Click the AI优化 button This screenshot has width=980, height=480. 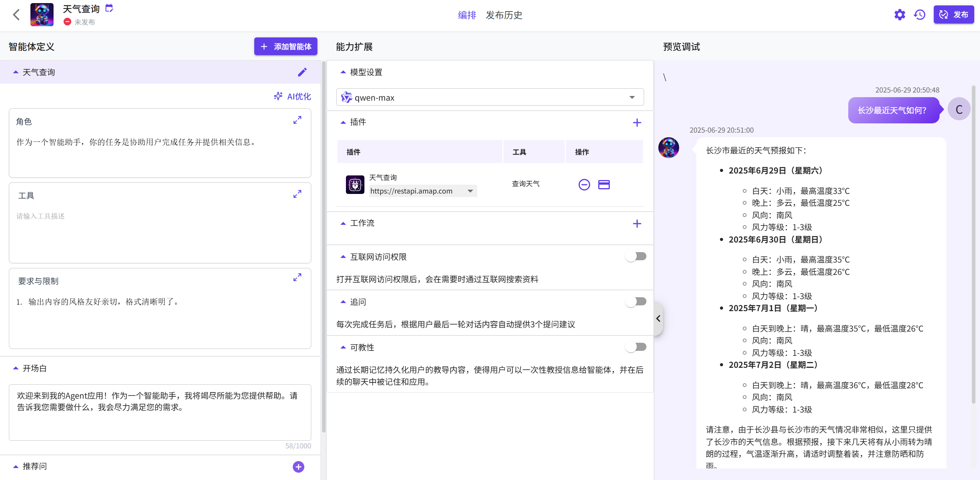(x=292, y=96)
